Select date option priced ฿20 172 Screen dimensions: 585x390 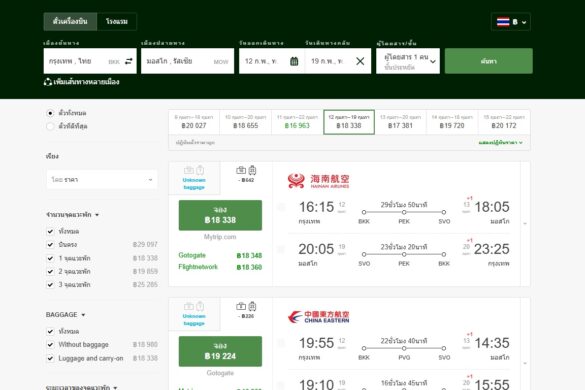[x=504, y=122]
